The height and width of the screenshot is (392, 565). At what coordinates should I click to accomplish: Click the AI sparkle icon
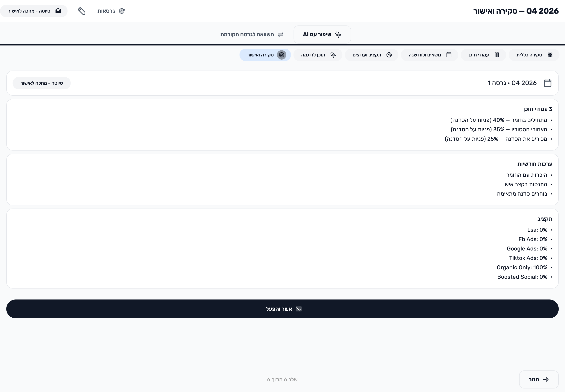[x=338, y=35]
